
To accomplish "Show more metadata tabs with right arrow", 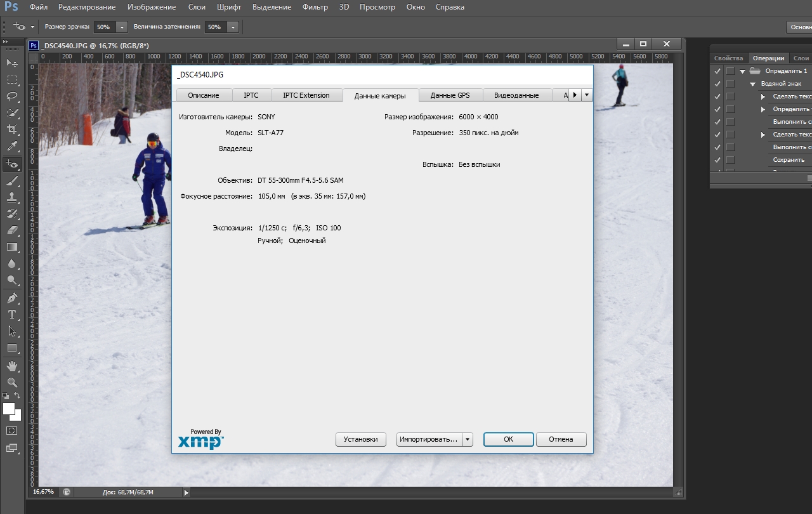I will pyautogui.click(x=575, y=95).
